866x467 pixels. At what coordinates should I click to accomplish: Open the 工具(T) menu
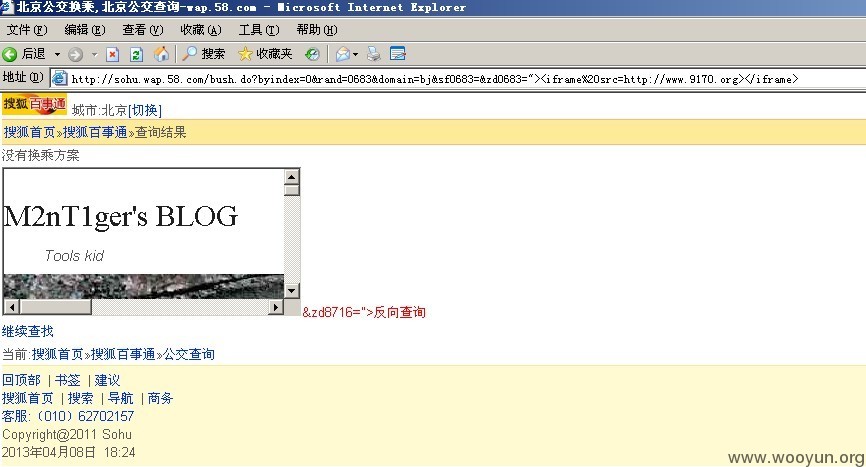point(259,30)
